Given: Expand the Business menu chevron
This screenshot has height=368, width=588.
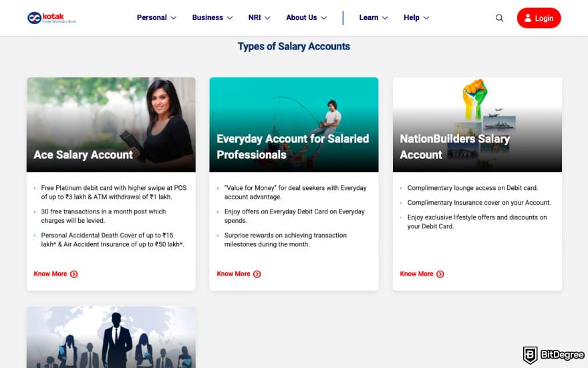Looking at the screenshot, I should (230, 18).
